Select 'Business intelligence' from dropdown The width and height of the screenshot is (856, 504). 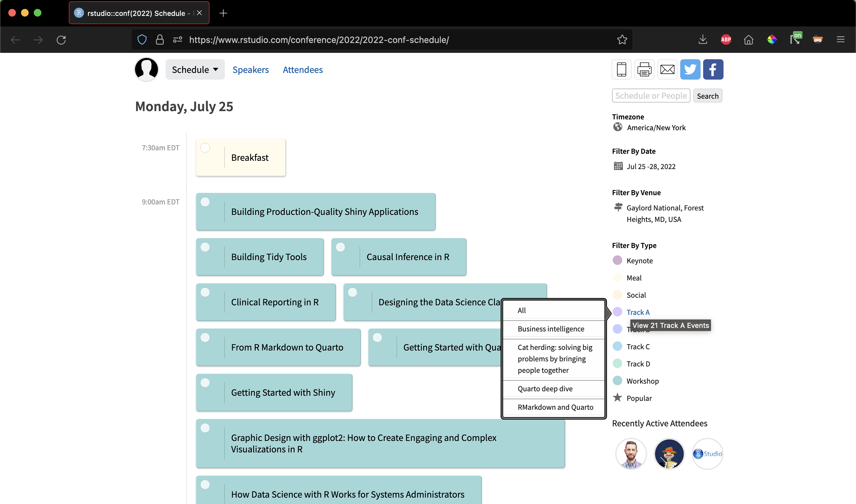coord(551,329)
